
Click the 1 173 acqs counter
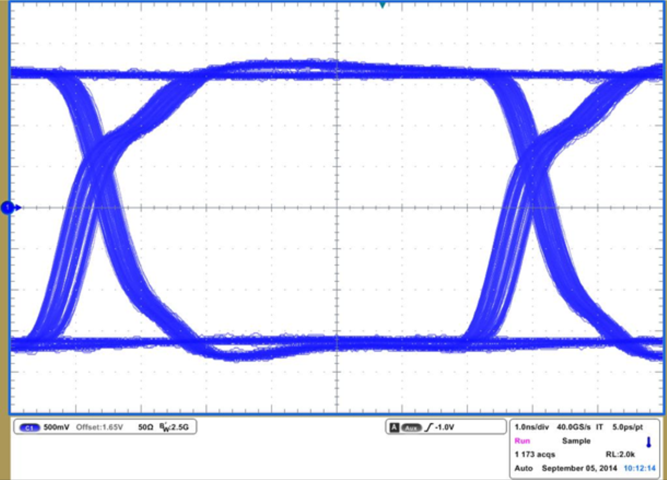[535, 454]
